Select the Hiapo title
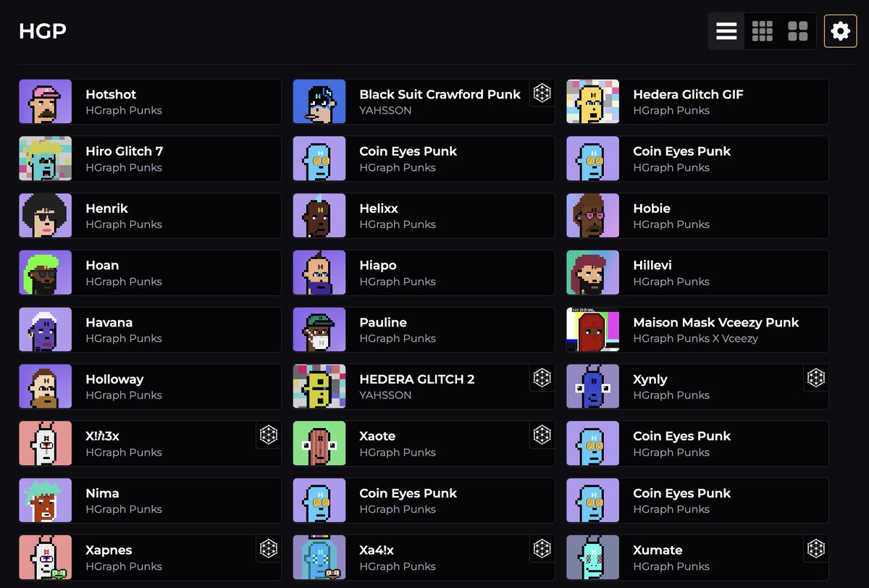Viewport: 869px width, 588px height. [x=378, y=266]
